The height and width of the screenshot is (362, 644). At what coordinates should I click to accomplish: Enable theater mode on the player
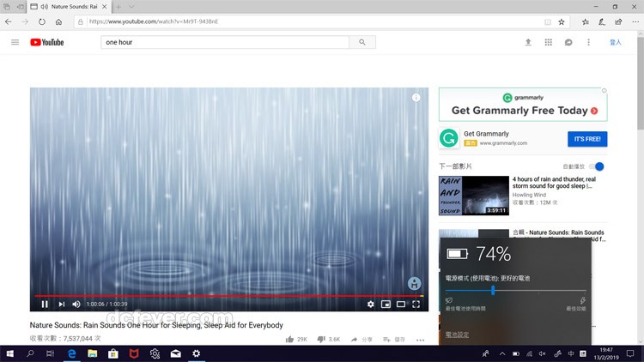[401, 305]
